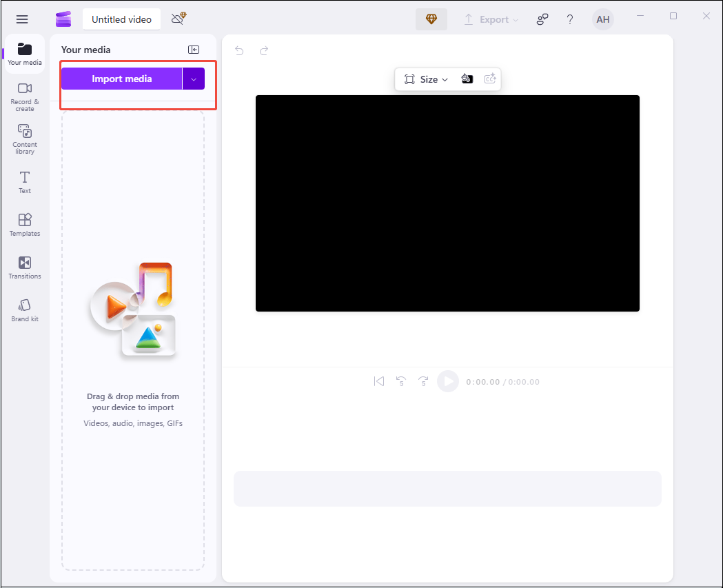Select the crop tool above the preview

[408, 79]
